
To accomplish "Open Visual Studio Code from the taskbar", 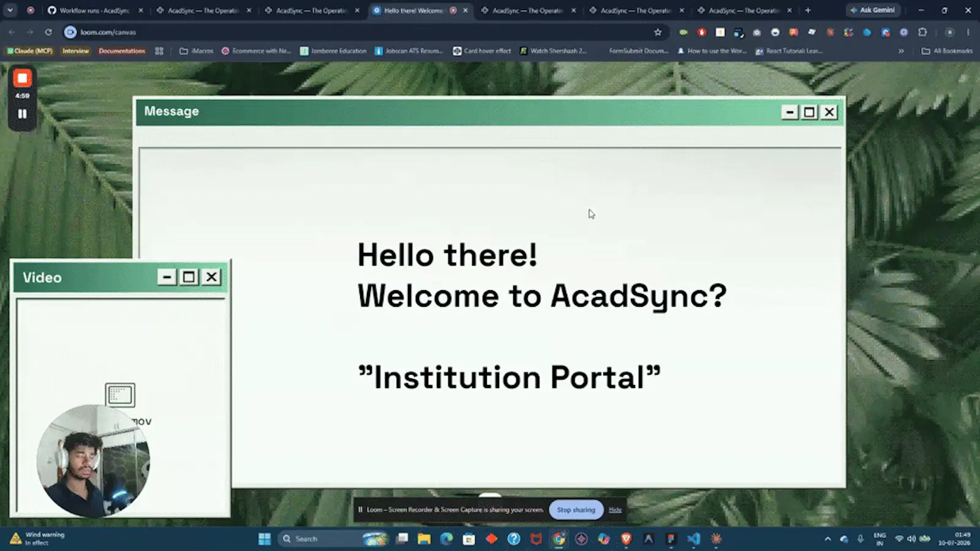I will [x=693, y=539].
